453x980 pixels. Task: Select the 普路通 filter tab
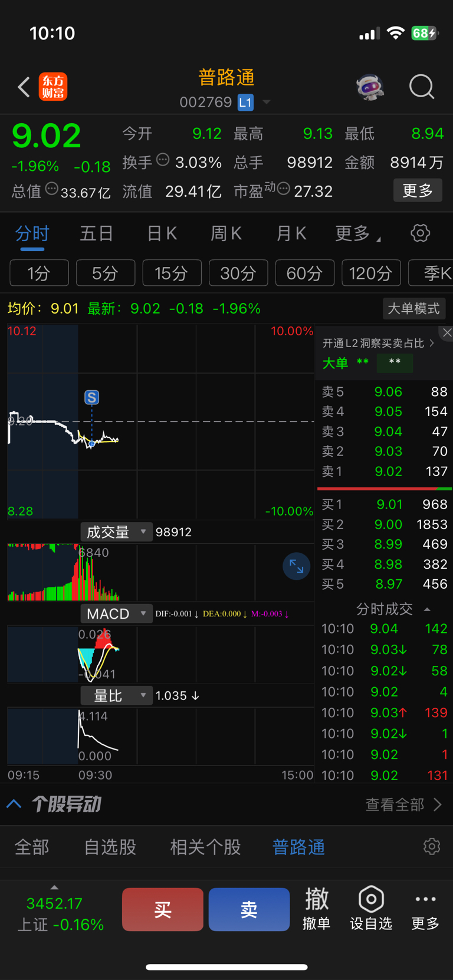click(298, 847)
